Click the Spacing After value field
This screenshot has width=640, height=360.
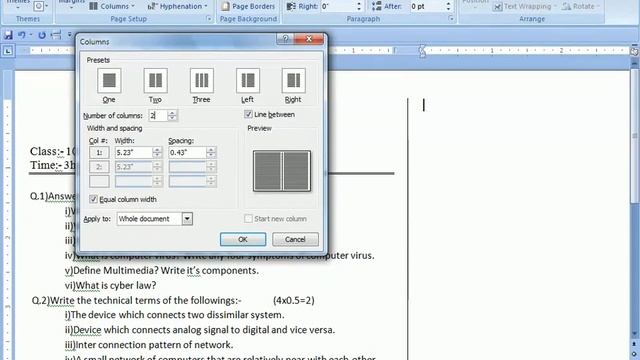(427, 7)
